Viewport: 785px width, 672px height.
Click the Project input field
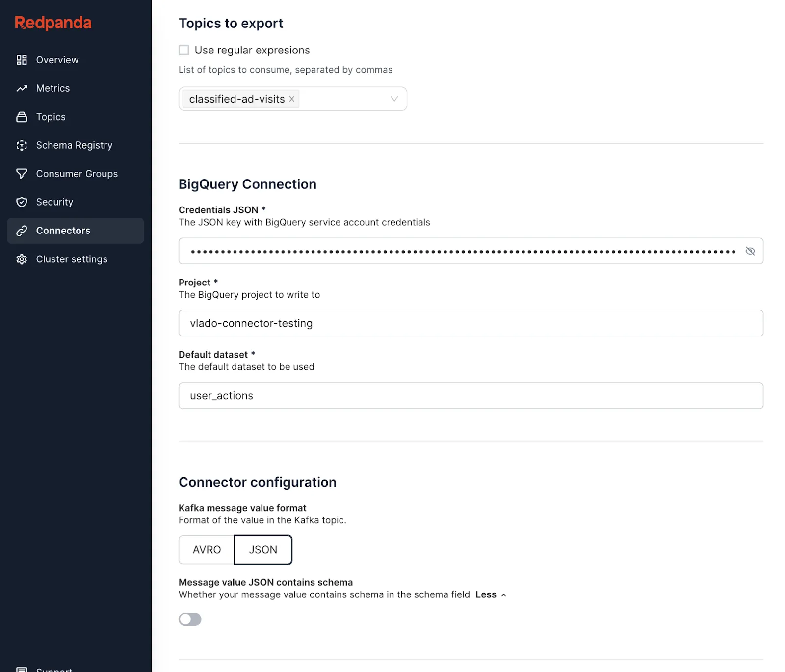tap(471, 323)
